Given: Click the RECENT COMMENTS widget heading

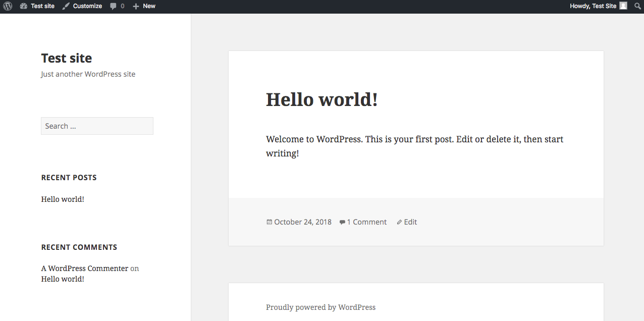Looking at the screenshot, I should (79, 247).
